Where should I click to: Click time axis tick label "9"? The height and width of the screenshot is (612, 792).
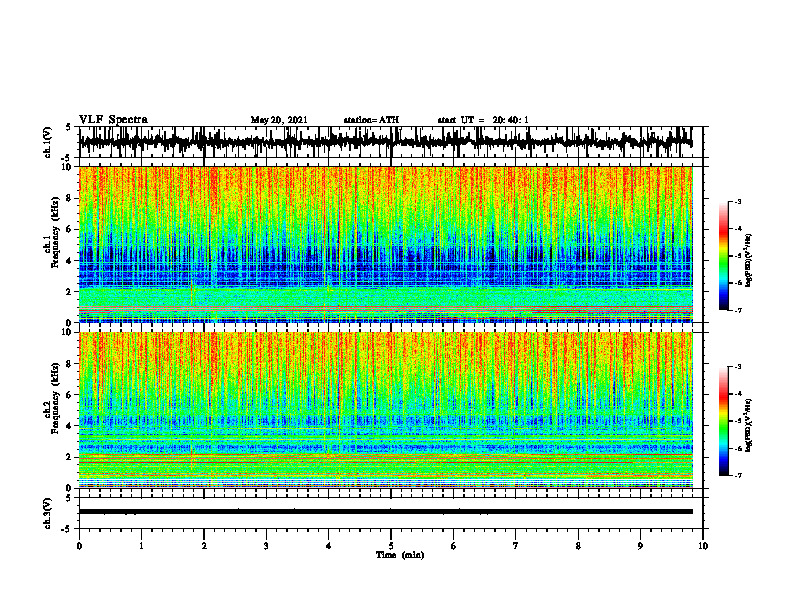[640, 546]
